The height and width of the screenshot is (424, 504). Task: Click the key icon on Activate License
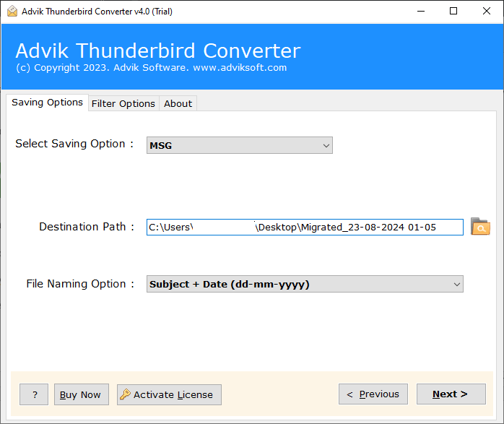(x=125, y=394)
